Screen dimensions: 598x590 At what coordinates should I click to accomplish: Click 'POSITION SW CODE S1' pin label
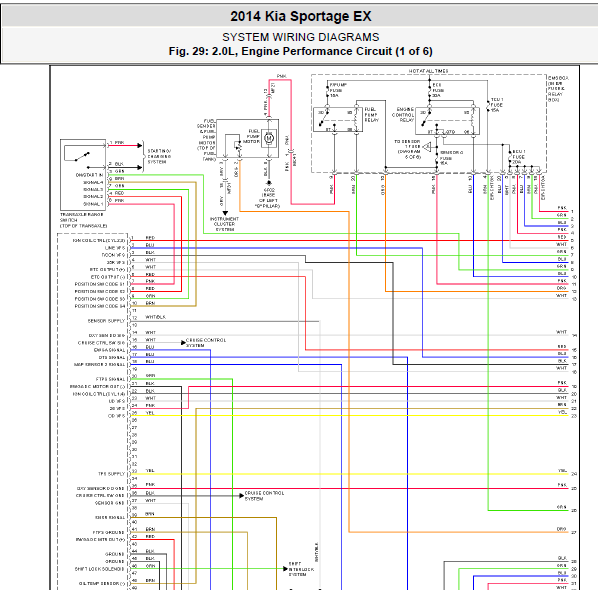(100, 284)
